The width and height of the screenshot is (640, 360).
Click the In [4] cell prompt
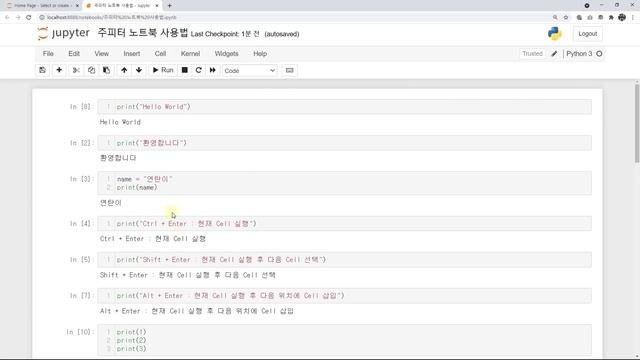(x=81, y=224)
